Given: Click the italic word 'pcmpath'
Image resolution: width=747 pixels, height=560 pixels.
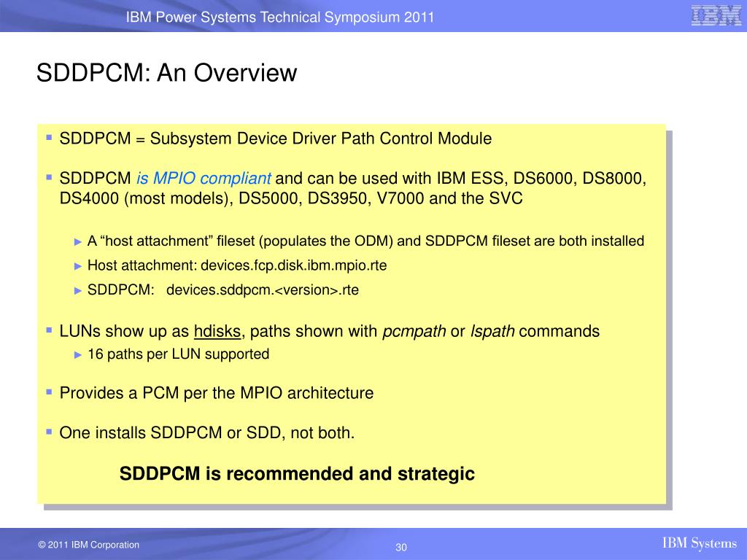Looking at the screenshot, I should [x=414, y=331].
